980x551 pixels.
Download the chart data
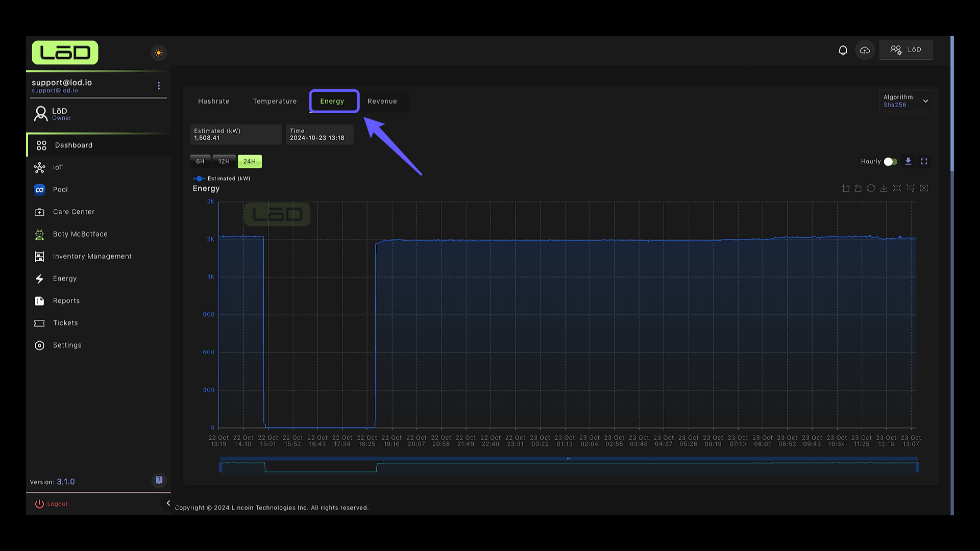click(908, 161)
